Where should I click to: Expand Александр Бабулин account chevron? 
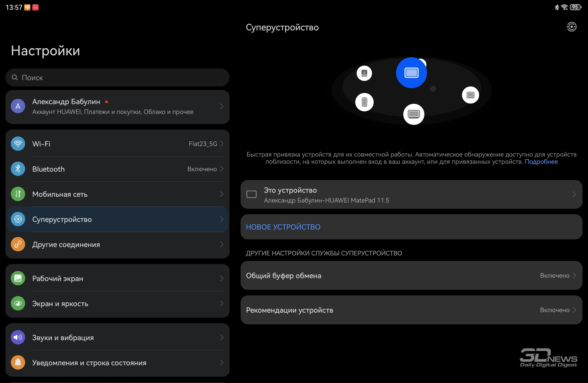222,106
